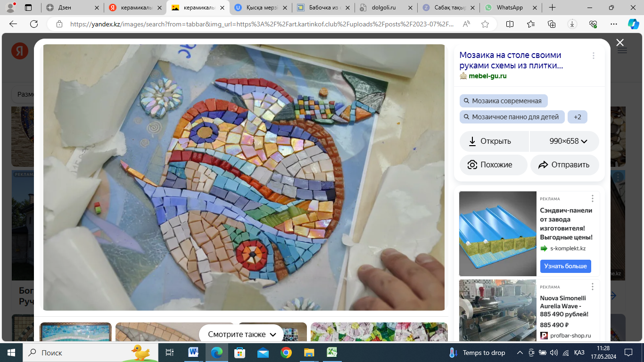The height and width of the screenshot is (362, 644).
Task: Open the Temps to drop weather widget
Action: pyautogui.click(x=477, y=353)
